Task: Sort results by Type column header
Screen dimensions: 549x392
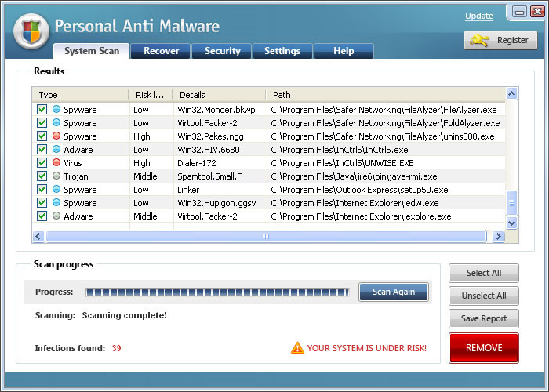Action: pyautogui.click(x=81, y=95)
